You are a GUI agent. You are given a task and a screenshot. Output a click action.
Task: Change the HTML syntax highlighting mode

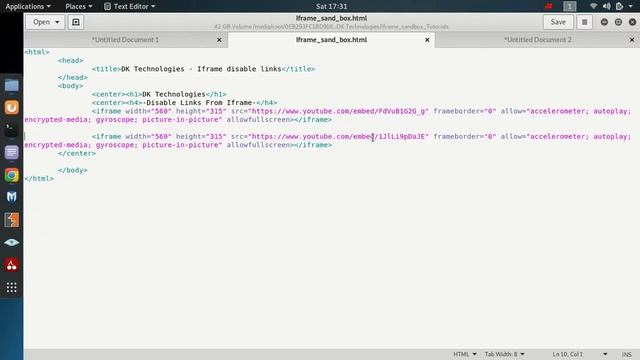tap(464, 354)
